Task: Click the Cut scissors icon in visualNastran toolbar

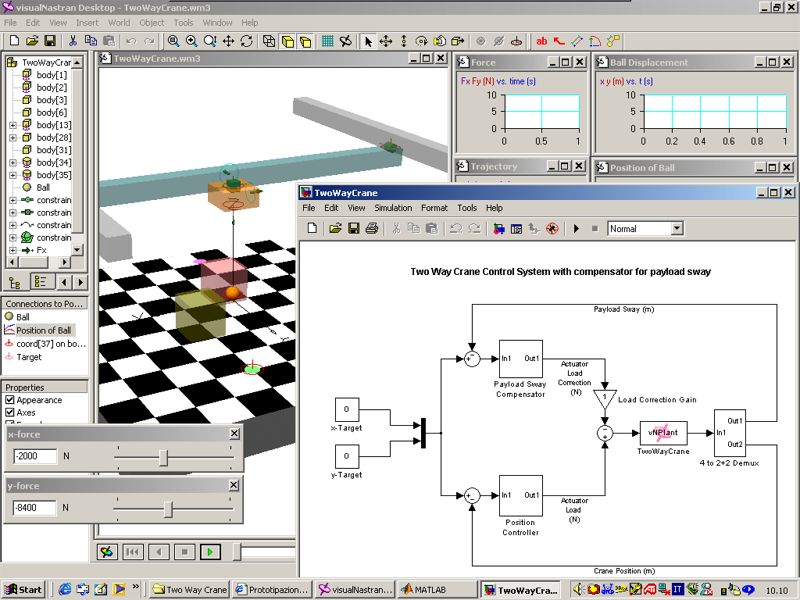Action: pyautogui.click(x=72, y=41)
